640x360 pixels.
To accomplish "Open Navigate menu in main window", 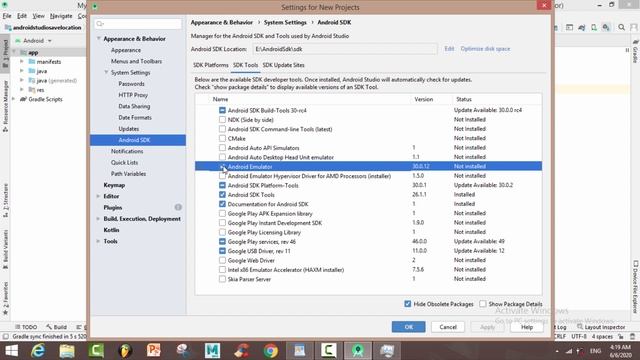I will (61, 16).
